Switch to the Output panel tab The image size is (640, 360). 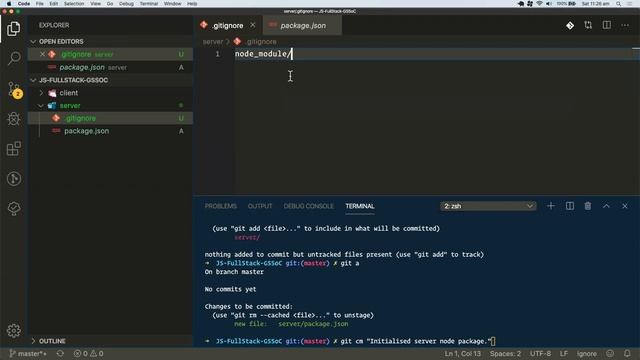[260, 206]
